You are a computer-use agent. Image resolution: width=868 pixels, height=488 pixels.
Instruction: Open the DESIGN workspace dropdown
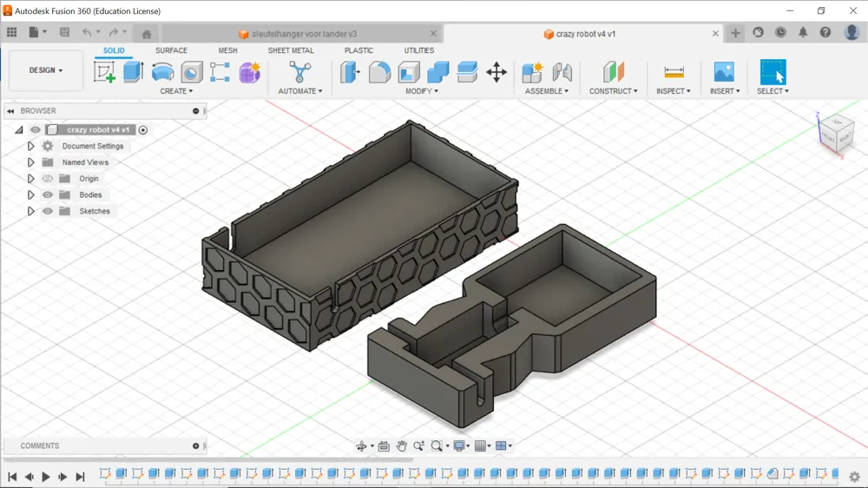click(46, 70)
